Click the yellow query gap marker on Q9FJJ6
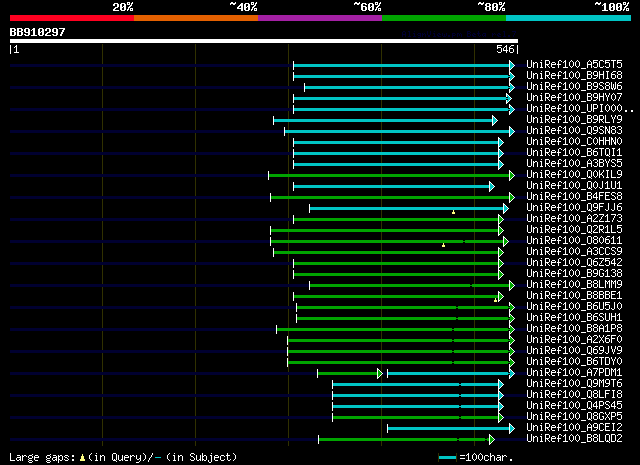Viewport: 640px width, 465px height. [x=453, y=212]
